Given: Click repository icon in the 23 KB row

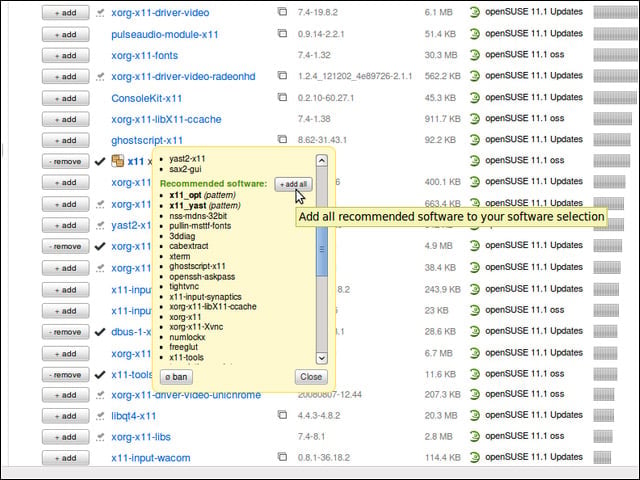Looking at the screenshot, I should (474, 310).
